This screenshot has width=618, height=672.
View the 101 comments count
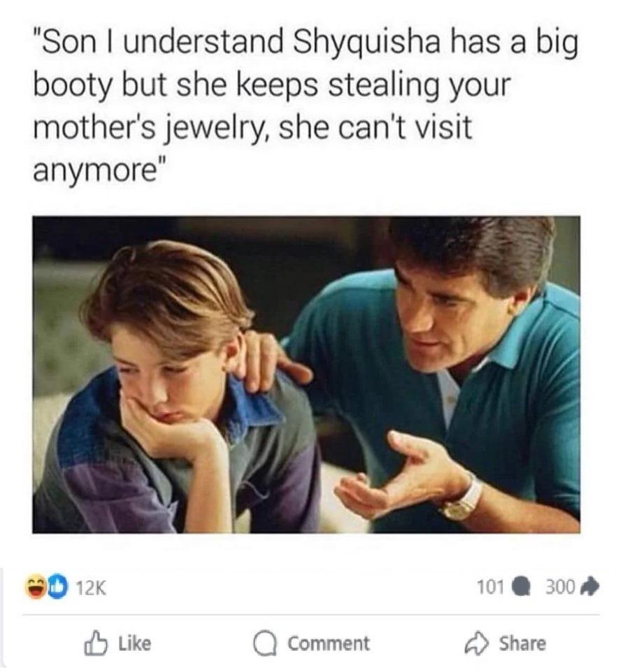coord(490,587)
